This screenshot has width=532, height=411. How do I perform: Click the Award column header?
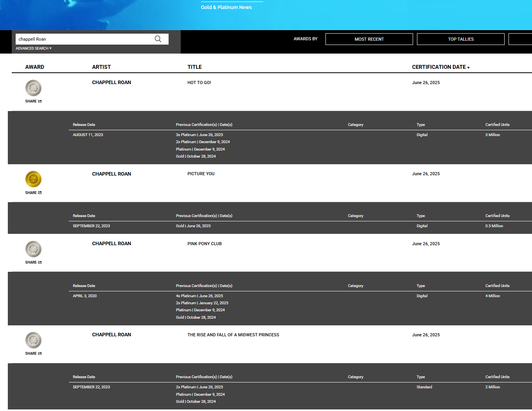tap(35, 67)
